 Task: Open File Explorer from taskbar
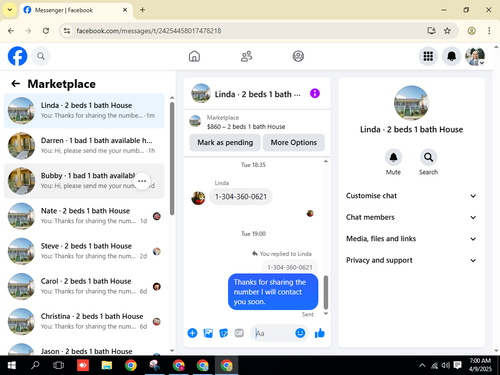click(107, 365)
